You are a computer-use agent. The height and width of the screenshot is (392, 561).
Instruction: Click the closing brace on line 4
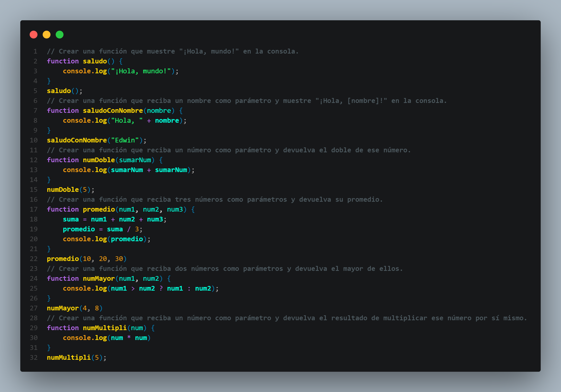49,81
